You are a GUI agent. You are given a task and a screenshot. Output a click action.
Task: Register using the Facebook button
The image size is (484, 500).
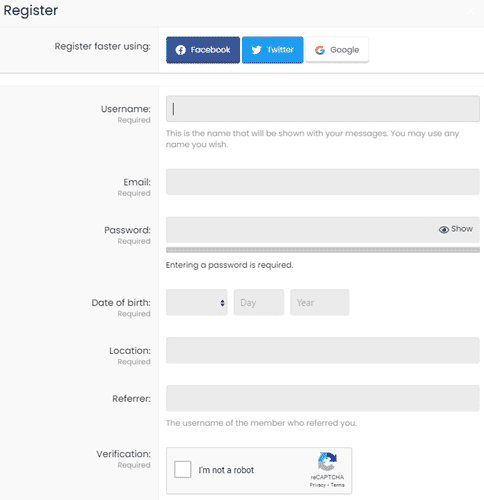click(x=203, y=50)
